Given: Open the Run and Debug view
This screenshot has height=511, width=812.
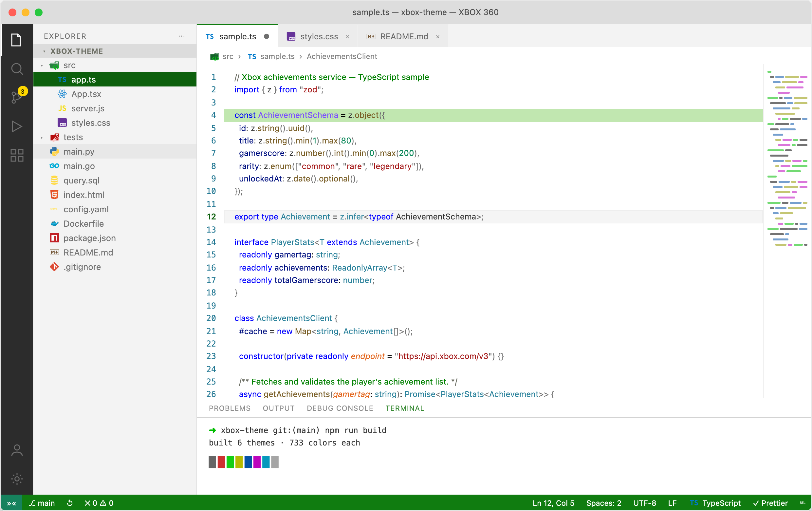Looking at the screenshot, I should 16,126.
